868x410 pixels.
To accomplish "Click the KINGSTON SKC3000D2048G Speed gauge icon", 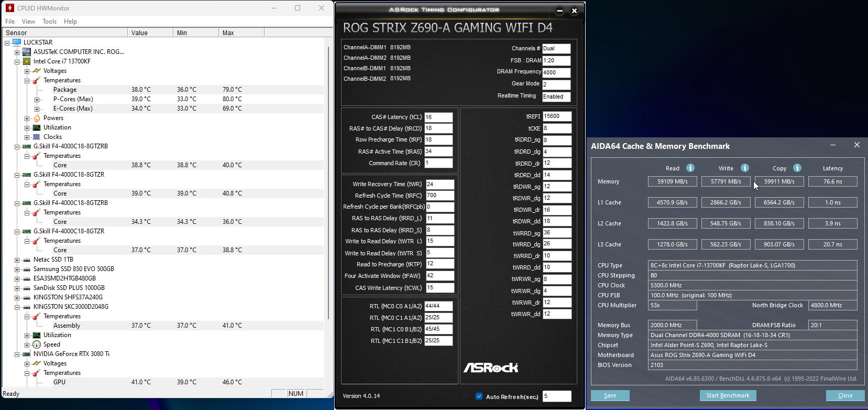I will tap(37, 344).
